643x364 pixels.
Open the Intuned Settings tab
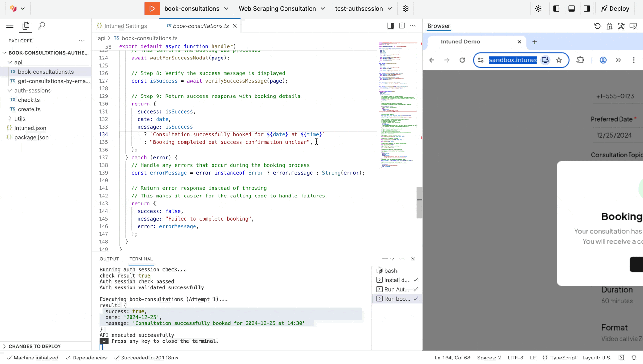click(125, 26)
